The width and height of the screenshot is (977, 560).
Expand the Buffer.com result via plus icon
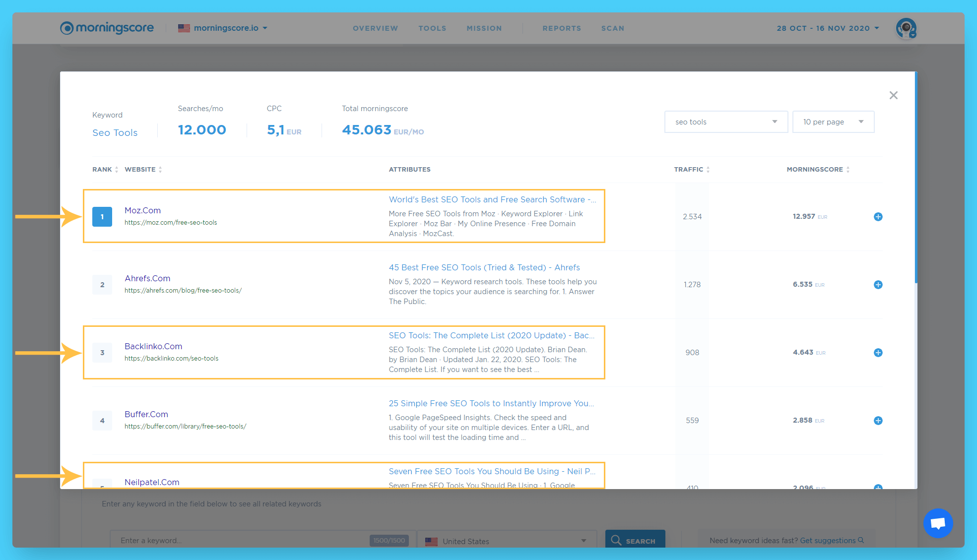pos(878,421)
